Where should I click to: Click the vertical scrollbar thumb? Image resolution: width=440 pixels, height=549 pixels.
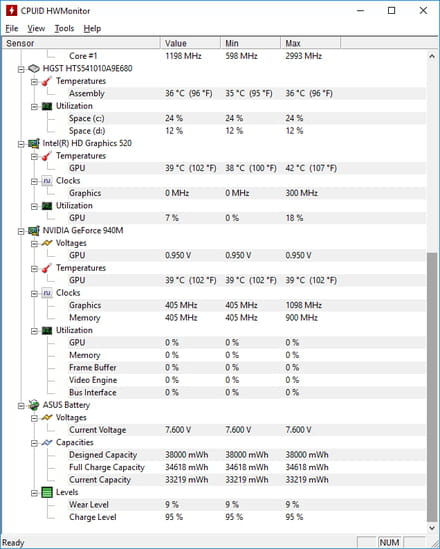click(432, 387)
